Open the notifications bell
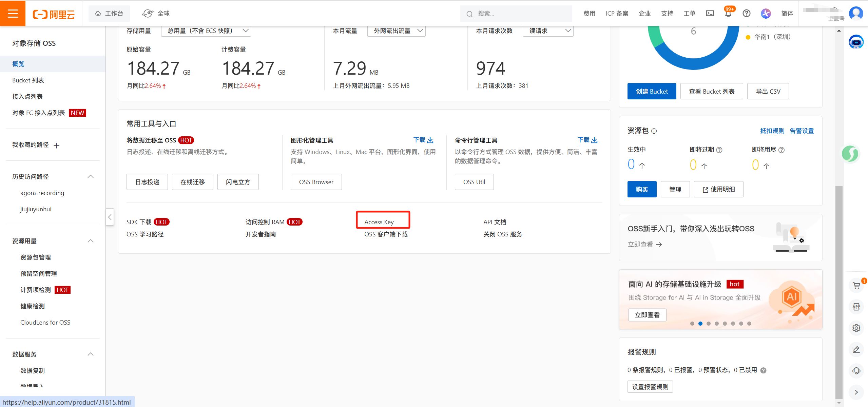Screen dimensions: 868x407 [728, 14]
